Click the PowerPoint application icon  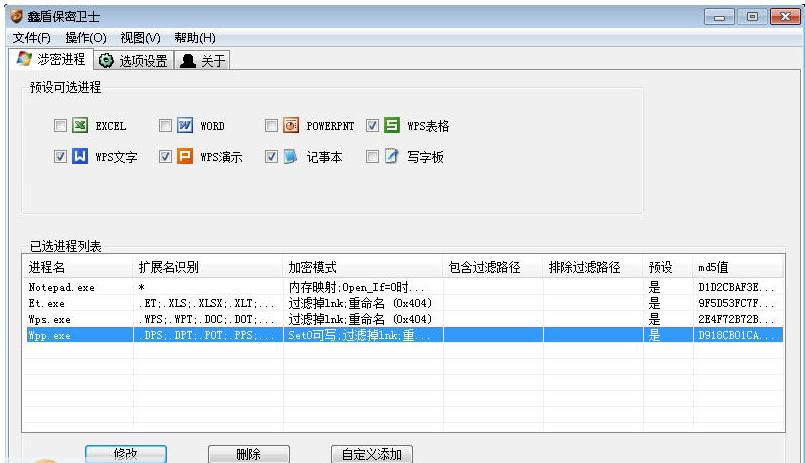(291, 126)
